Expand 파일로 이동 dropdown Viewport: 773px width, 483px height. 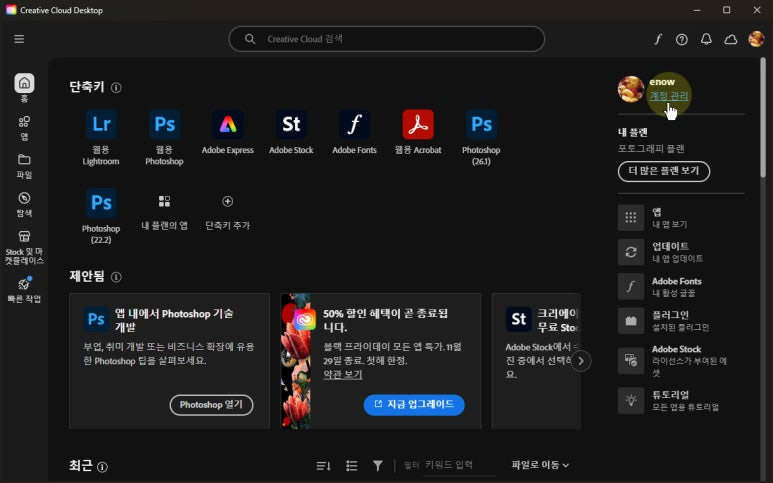click(x=540, y=465)
